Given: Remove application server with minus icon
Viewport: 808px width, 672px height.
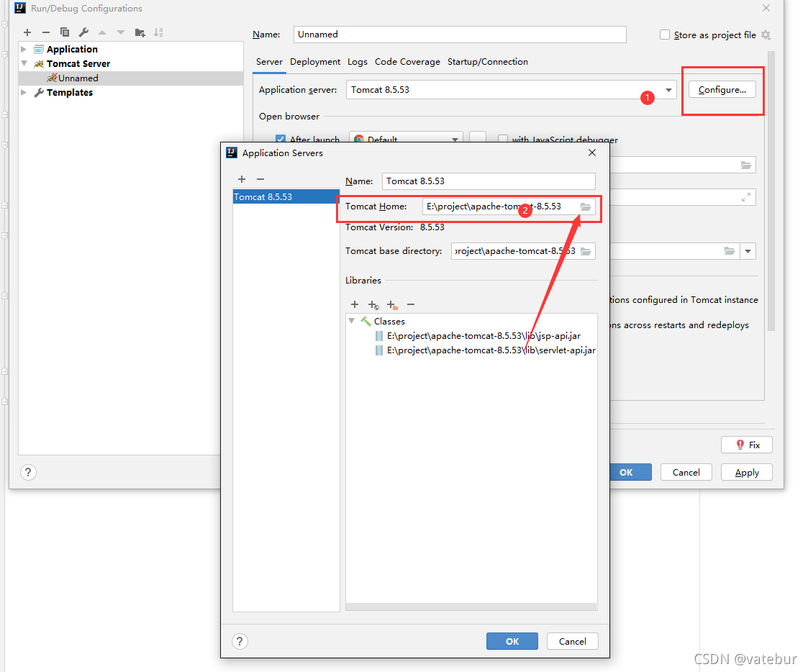Looking at the screenshot, I should point(260,179).
